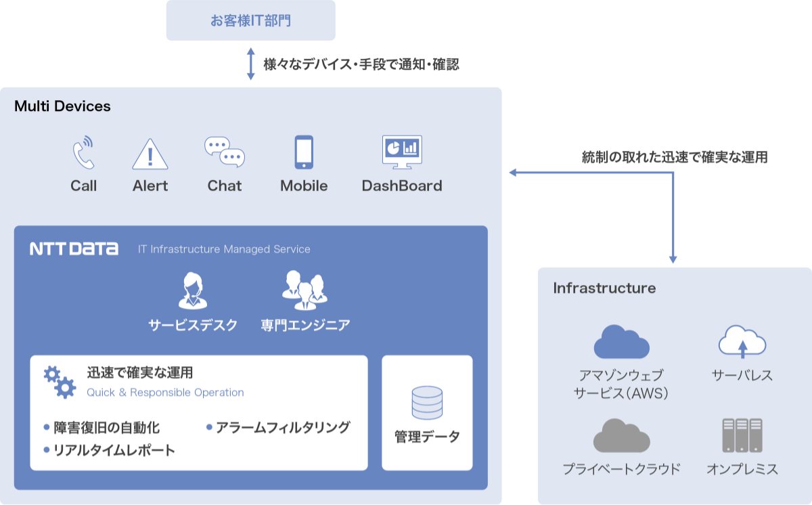Click the サービスデスク headset-operator icon
The height and width of the screenshot is (505, 812).
192,291
